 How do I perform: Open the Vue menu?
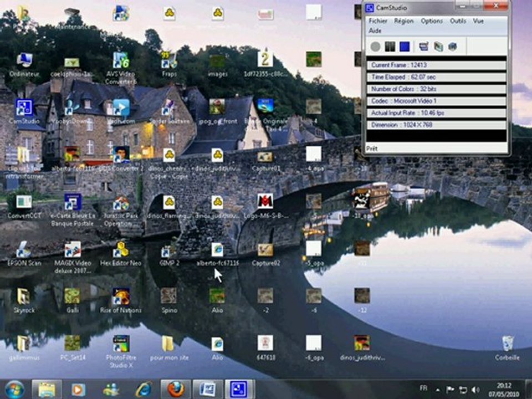(478, 21)
